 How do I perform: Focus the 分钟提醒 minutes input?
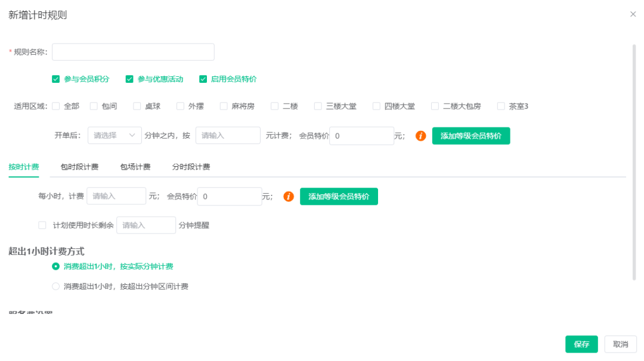click(x=146, y=225)
